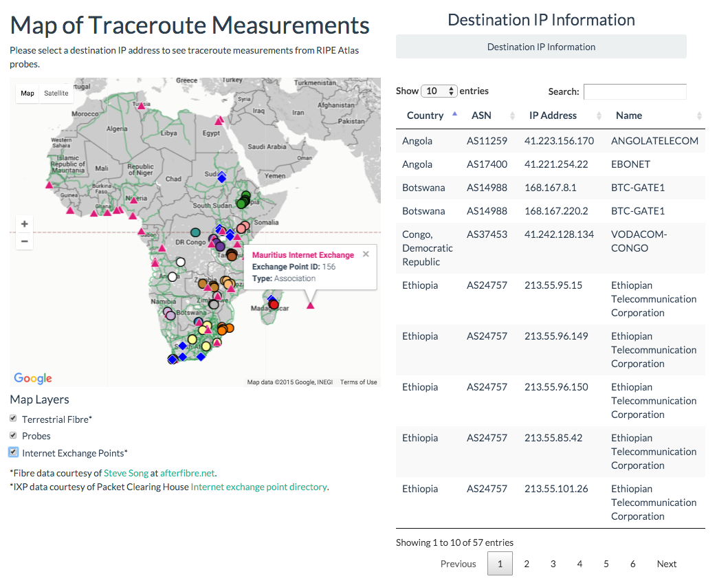Click the VODACOM-CONGO name cell
Image resolution: width=728 pixels, height=583 pixels.
pyautogui.click(x=639, y=241)
